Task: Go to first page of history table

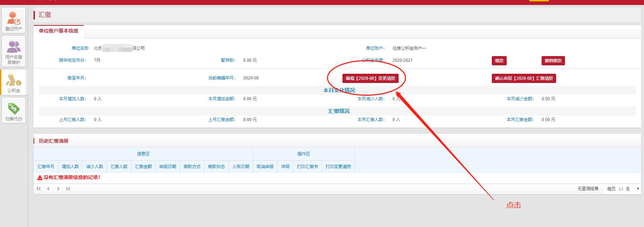Action: 38,189
